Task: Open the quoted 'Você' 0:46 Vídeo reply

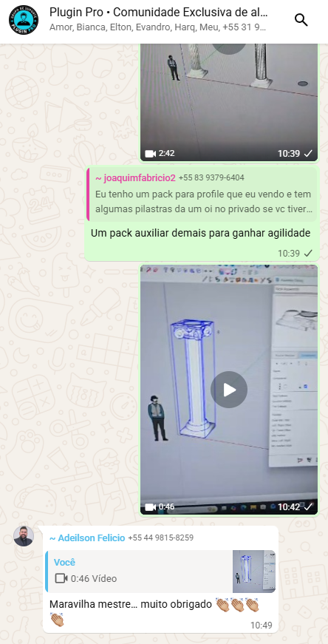Action: tap(160, 572)
